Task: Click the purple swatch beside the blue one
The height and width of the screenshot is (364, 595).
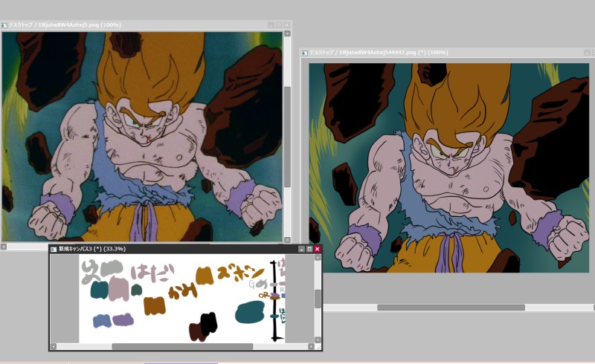Action: [123, 319]
